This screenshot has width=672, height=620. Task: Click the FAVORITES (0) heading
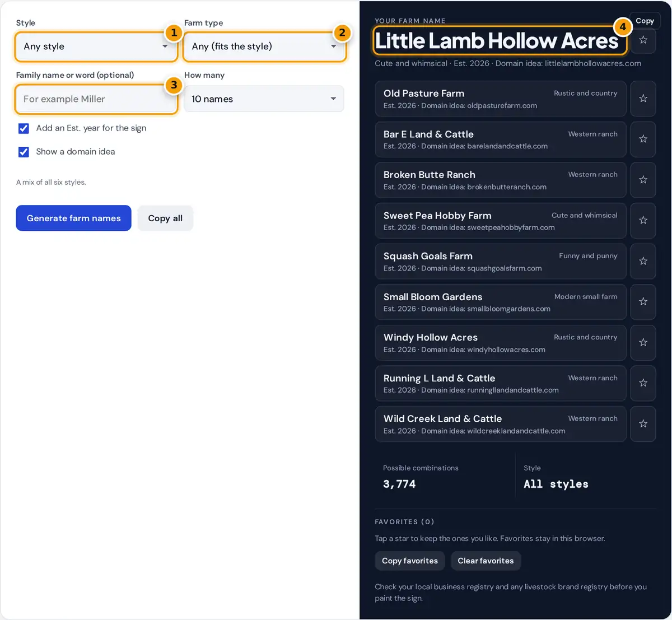coord(404,522)
